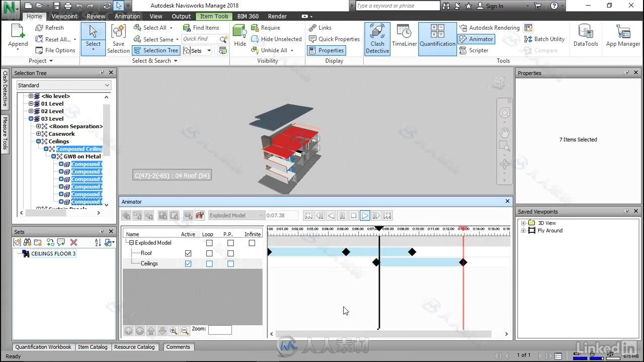Launch Batch Utility

[544, 39]
